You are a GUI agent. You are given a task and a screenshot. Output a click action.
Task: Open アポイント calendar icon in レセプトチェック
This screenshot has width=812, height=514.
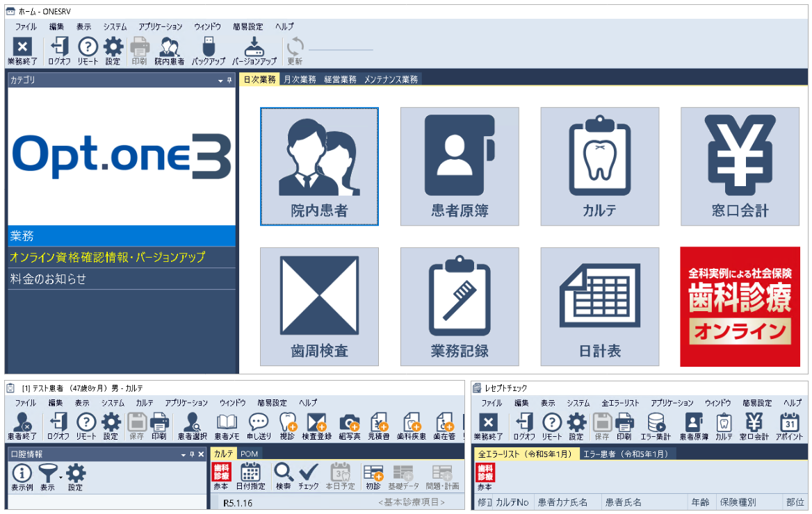point(789,426)
